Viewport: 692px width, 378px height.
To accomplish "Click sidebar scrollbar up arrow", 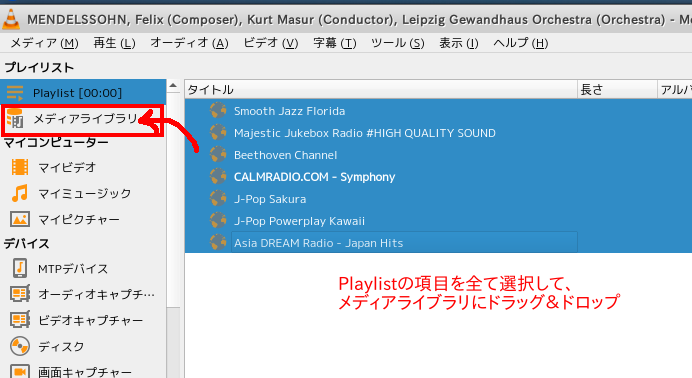I will [x=173, y=86].
